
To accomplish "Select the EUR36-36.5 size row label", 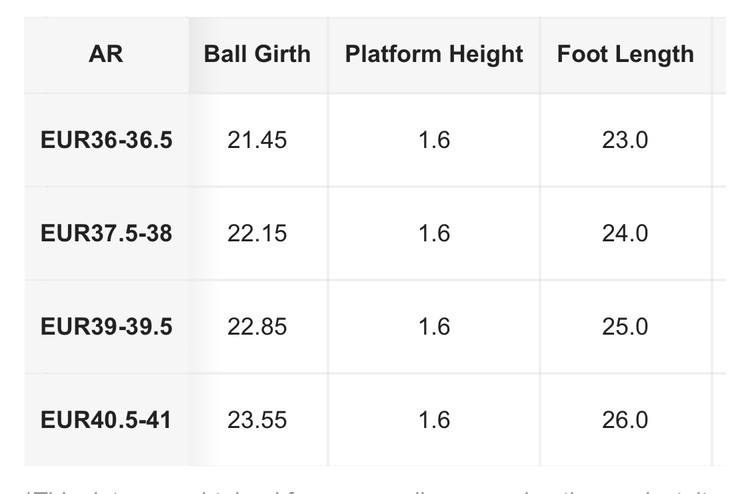I will [x=106, y=140].
